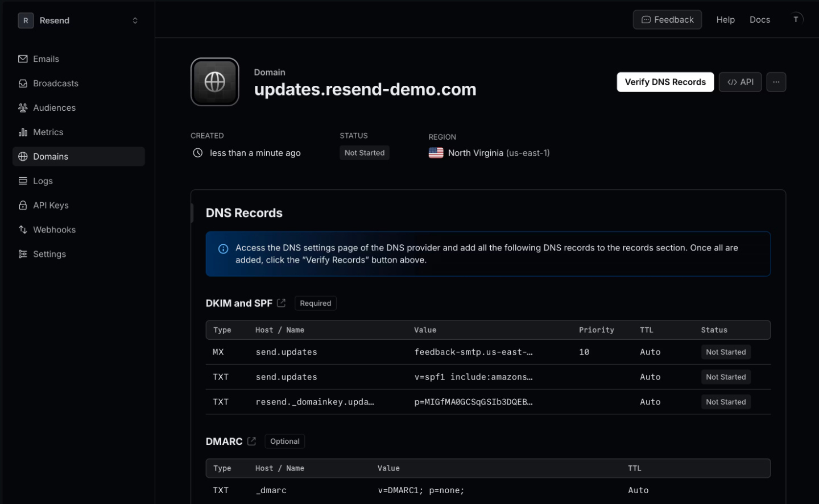View the Metrics dashboard

[x=48, y=132]
